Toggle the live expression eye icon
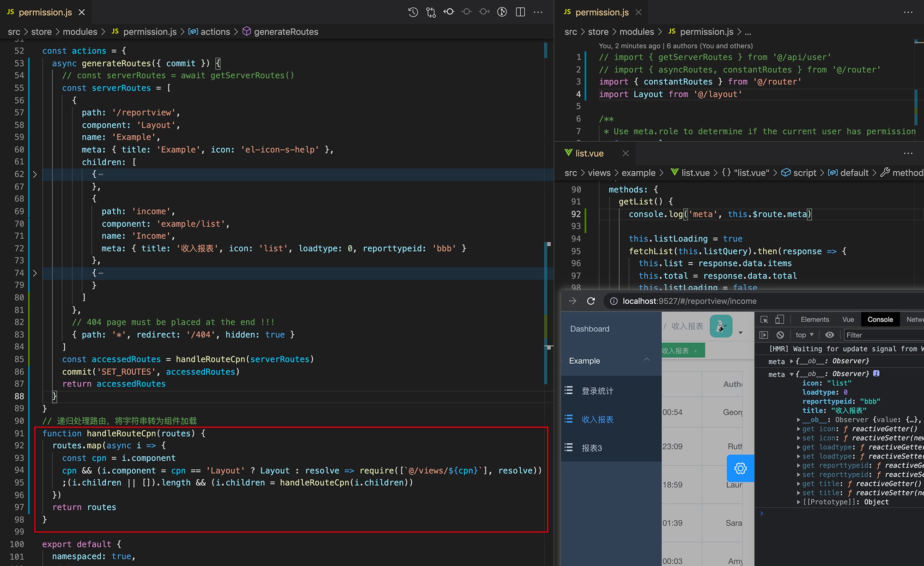This screenshot has width=924, height=566. pos(829,335)
